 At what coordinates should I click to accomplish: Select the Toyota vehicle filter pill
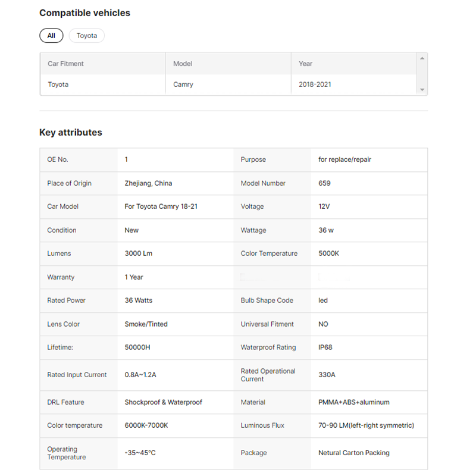point(87,36)
